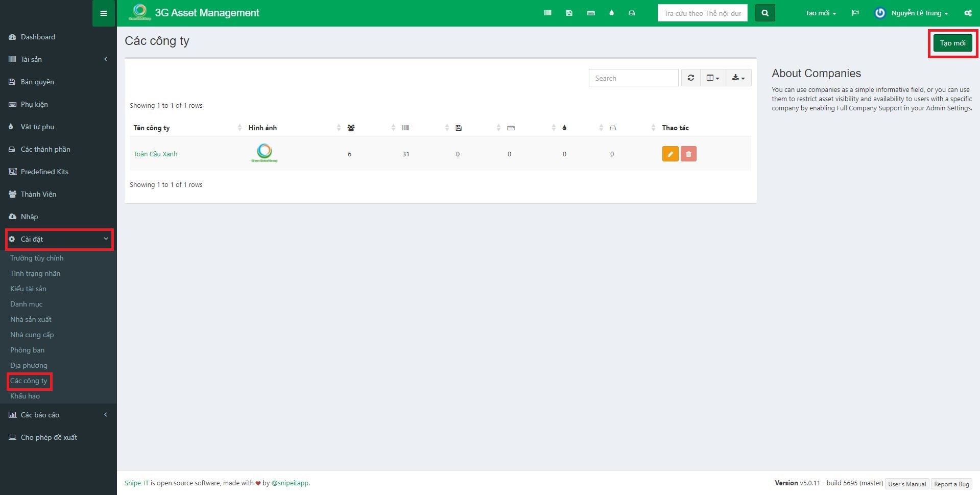The image size is (980, 495).
Task: Open Dashboard from the sidebar
Action: pos(38,37)
